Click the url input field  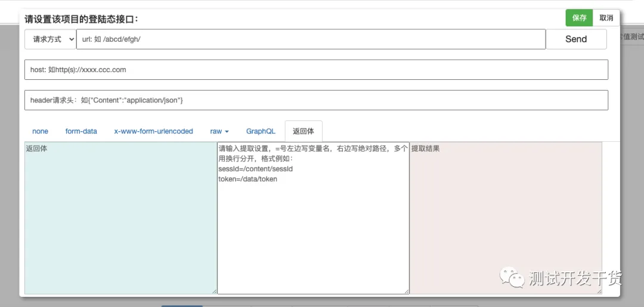coord(311,39)
